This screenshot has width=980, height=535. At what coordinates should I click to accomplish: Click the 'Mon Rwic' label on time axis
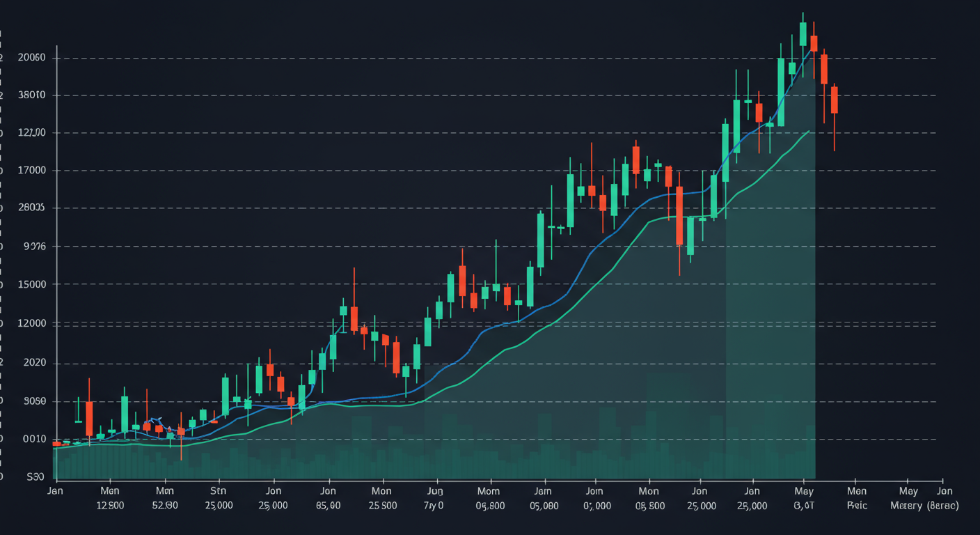coord(857,498)
